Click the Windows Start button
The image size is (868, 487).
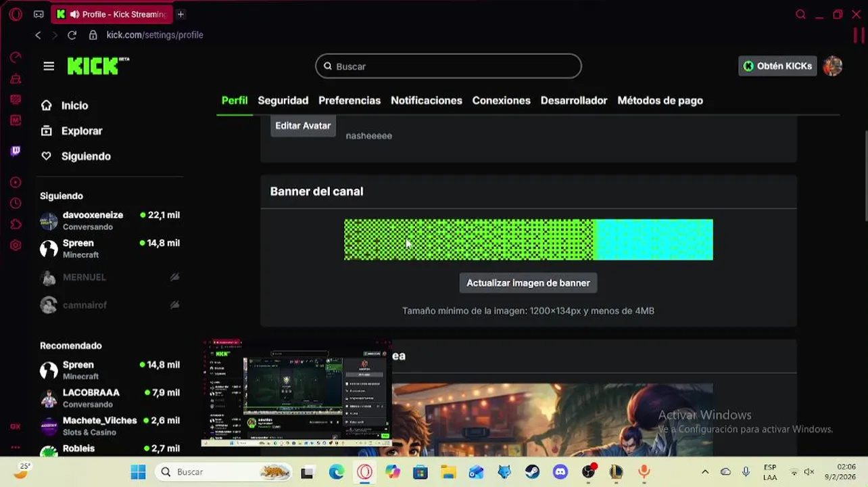(138, 472)
